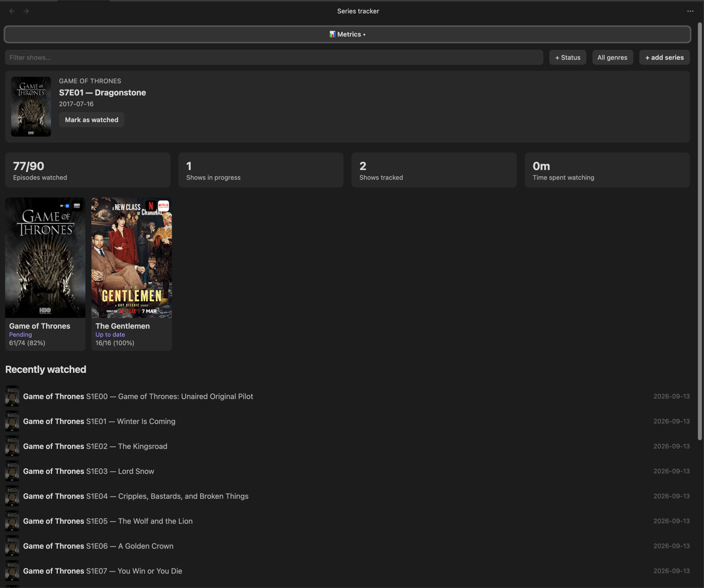The height and width of the screenshot is (588, 704).
Task: Select the S1E01 Winter Is Coming entry
Action: click(x=347, y=421)
